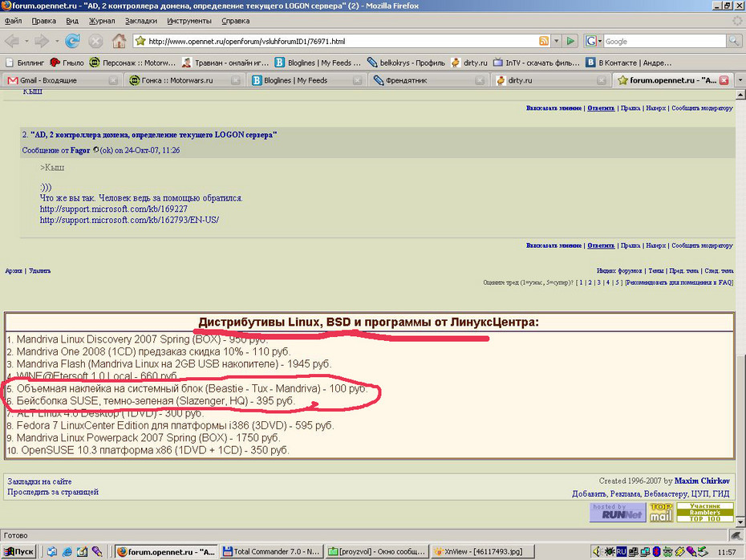Open the forward history dropdown arrow

(57, 42)
